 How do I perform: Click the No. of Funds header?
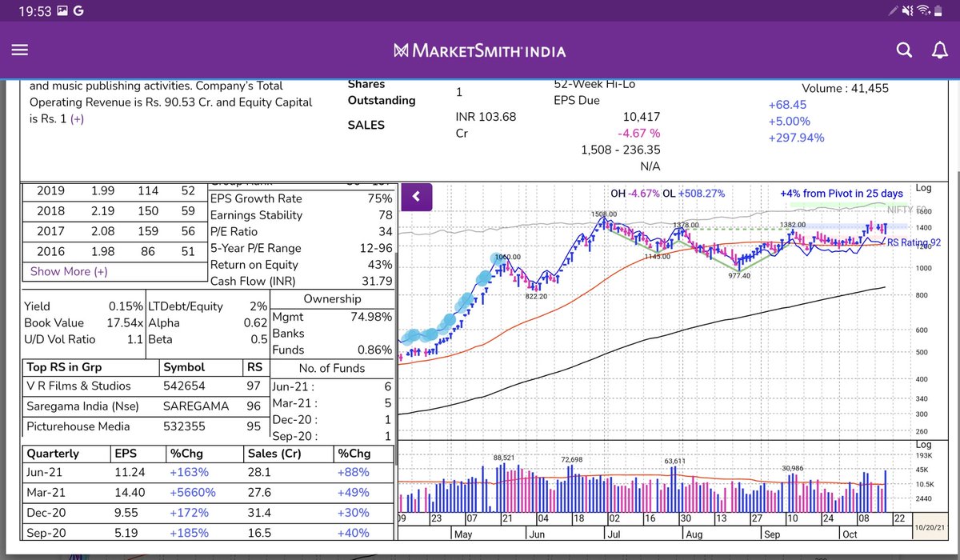pyautogui.click(x=332, y=369)
